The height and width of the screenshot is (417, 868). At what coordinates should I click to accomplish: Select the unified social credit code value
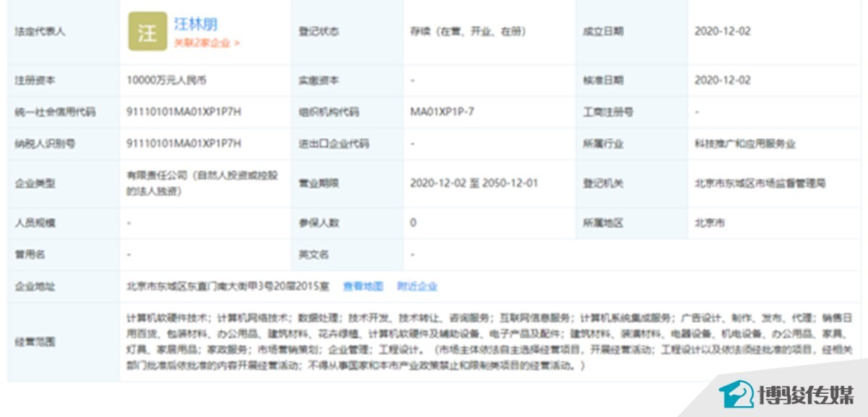click(184, 111)
